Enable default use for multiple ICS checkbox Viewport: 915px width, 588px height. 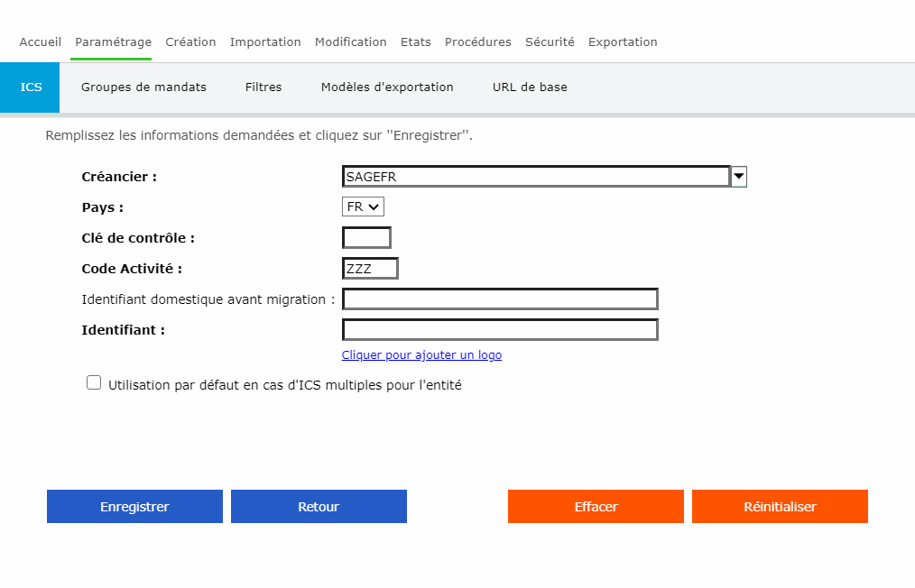pos(94,382)
